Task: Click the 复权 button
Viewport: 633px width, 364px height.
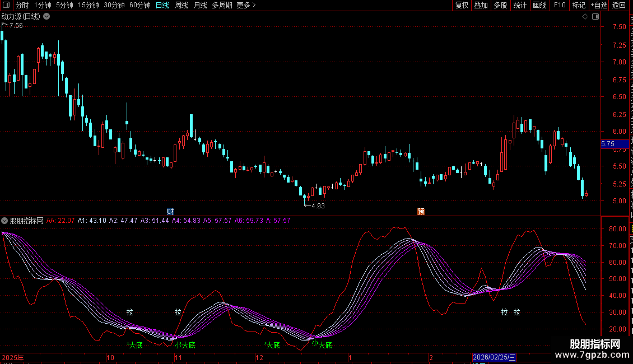Action: (462, 6)
